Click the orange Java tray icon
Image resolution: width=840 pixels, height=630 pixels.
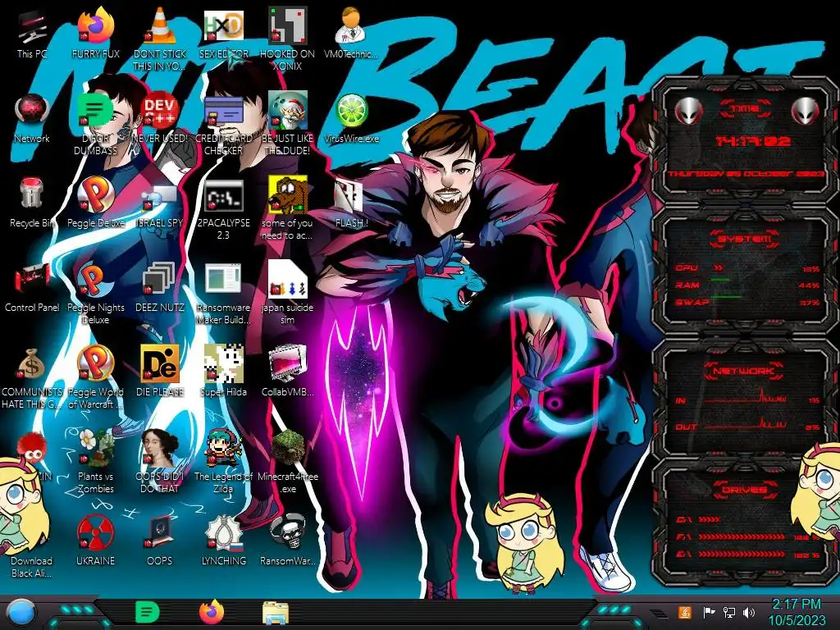[685, 612]
